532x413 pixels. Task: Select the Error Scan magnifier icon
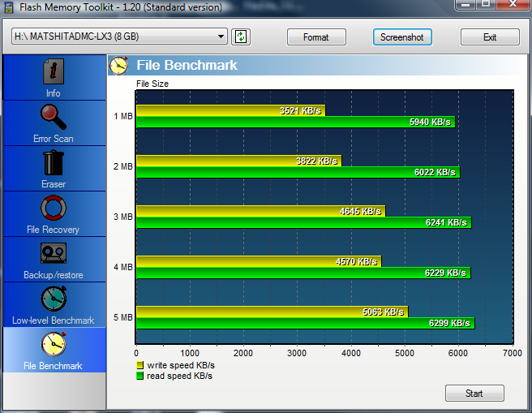[54, 117]
